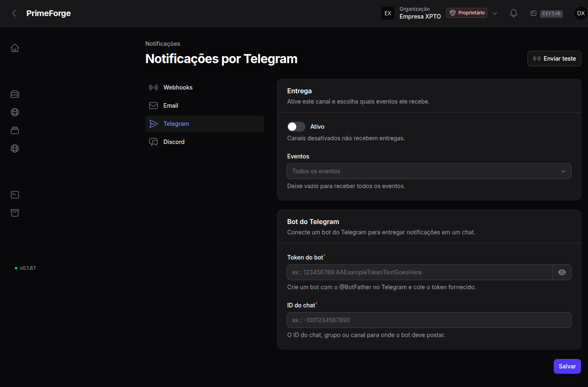Toggle the Ativo switch on
The width and height of the screenshot is (588, 387).
click(x=296, y=127)
